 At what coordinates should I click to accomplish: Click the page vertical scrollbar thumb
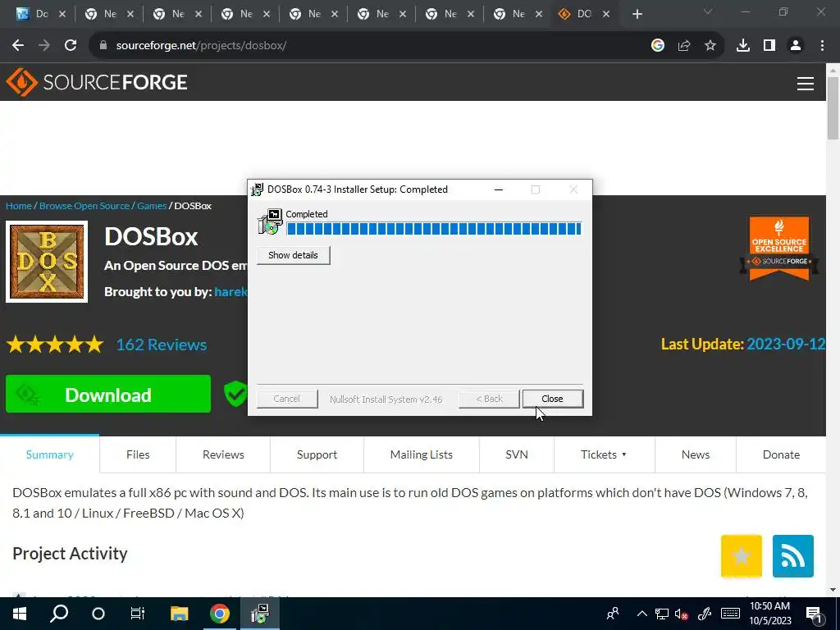pyautogui.click(x=833, y=108)
